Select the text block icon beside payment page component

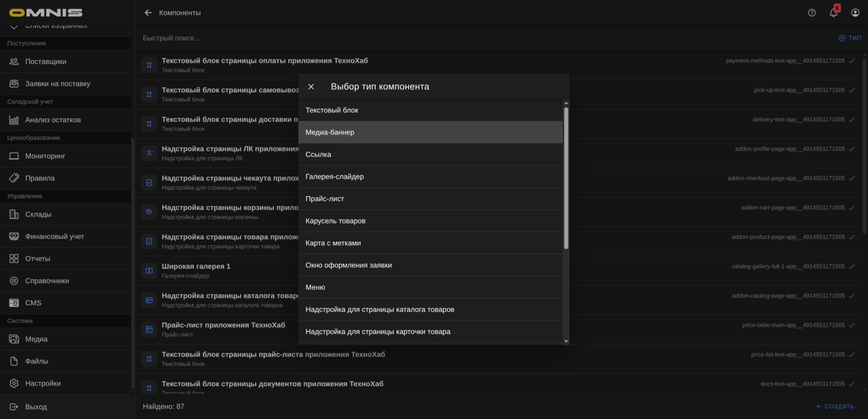click(149, 65)
